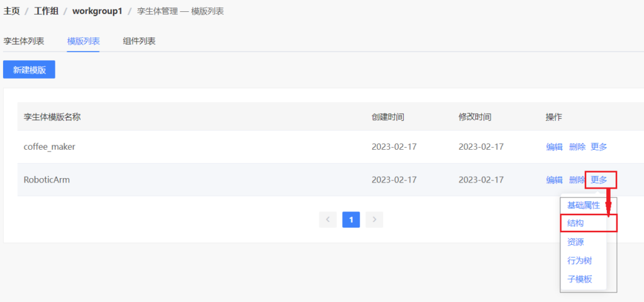Screen dimensions: 644x302
Task: Expand 更多 dropdown for RoboticArm
Action: pyautogui.click(x=599, y=180)
